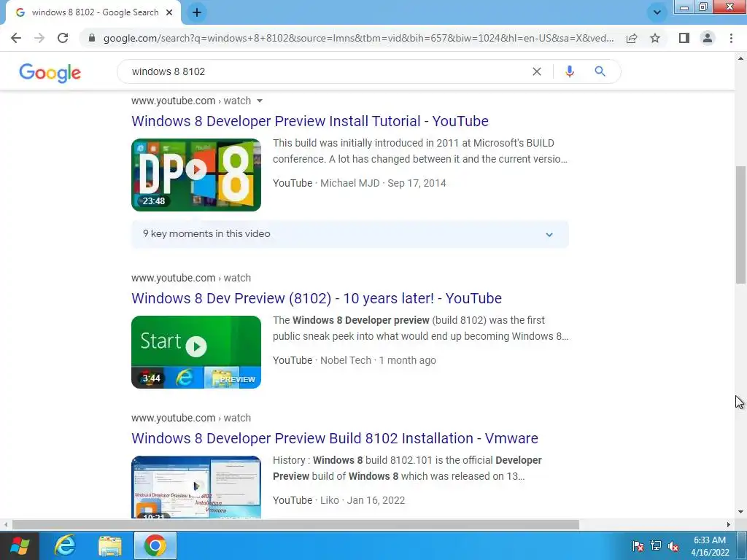Screen dimensions: 747x560
Task: Open a new browser tab
Action: 197,12
